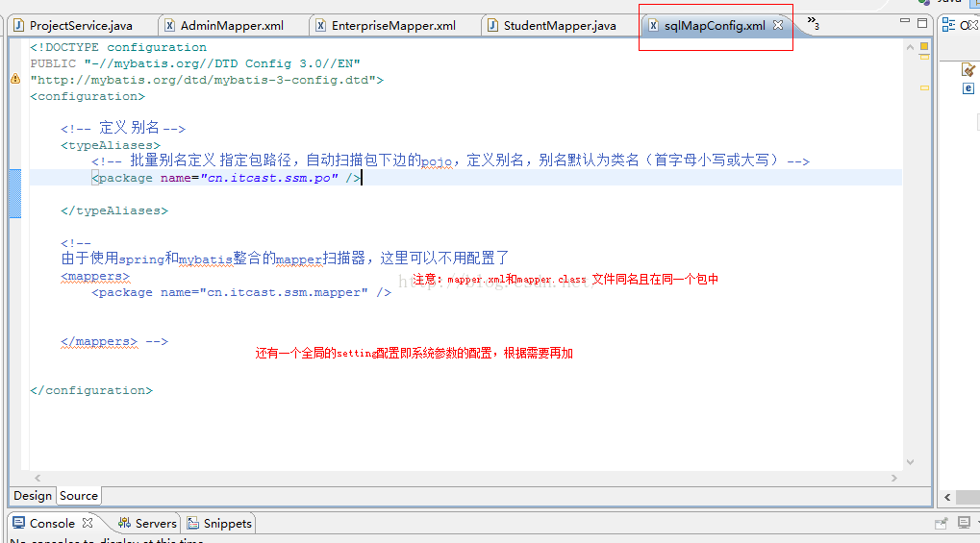
Task: Click the '定义 别名' comment line
Action: click(123, 128)
